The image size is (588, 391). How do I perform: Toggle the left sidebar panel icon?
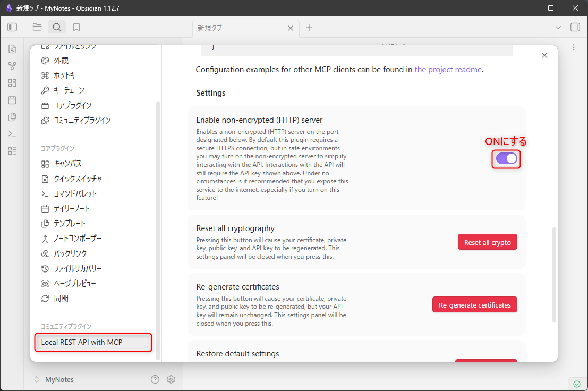click(12, 27)
